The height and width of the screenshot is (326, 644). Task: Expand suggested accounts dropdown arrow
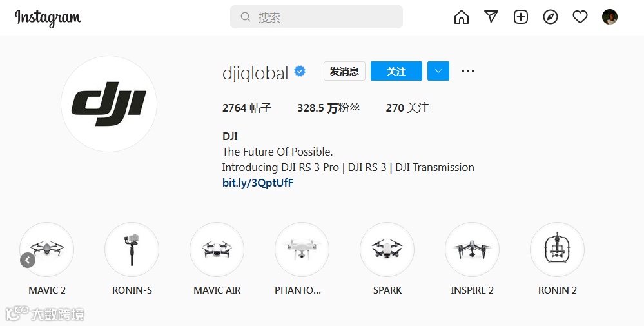438,71
